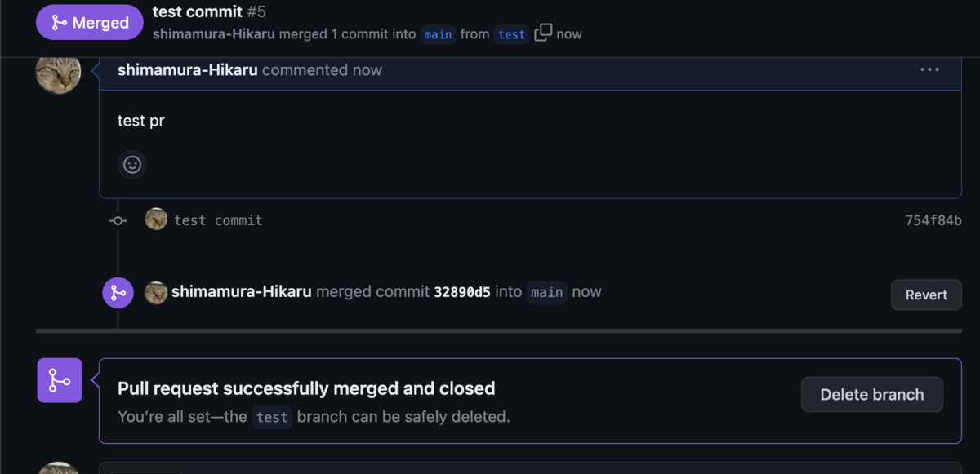980x474 pixels.
Task: Click the large merge icon beside success message
Action: (x=60, y=380)
